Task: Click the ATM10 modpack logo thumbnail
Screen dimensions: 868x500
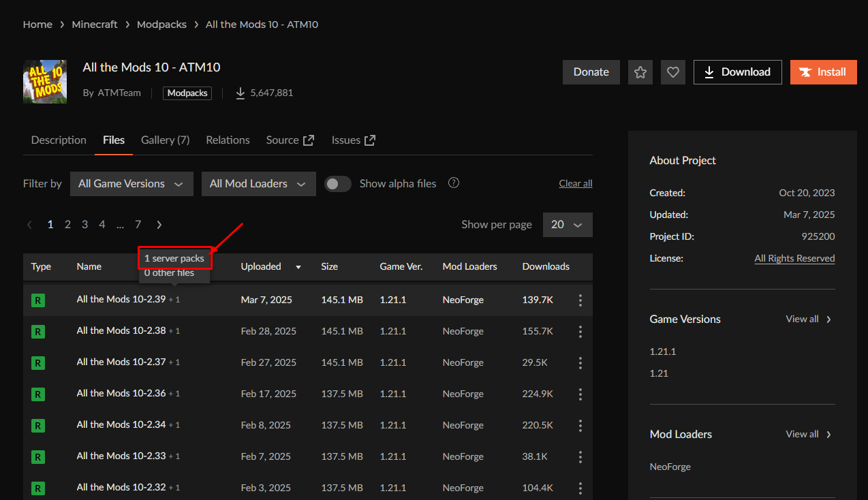Action: click(45, 82)
